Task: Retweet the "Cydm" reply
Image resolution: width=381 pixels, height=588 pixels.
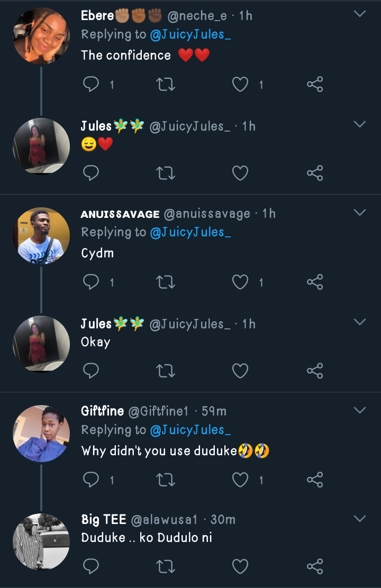Action: pos(166,282)
